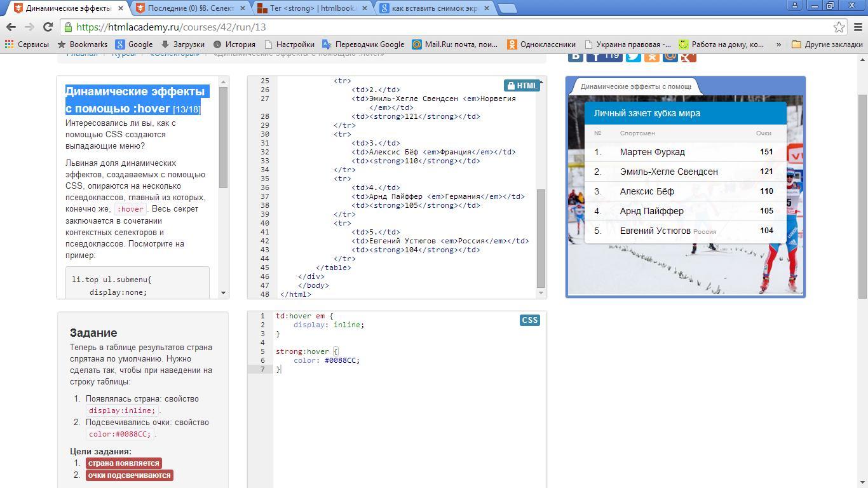
Task: Click the 'Задание' heading
Action: (x=93, y=333)
